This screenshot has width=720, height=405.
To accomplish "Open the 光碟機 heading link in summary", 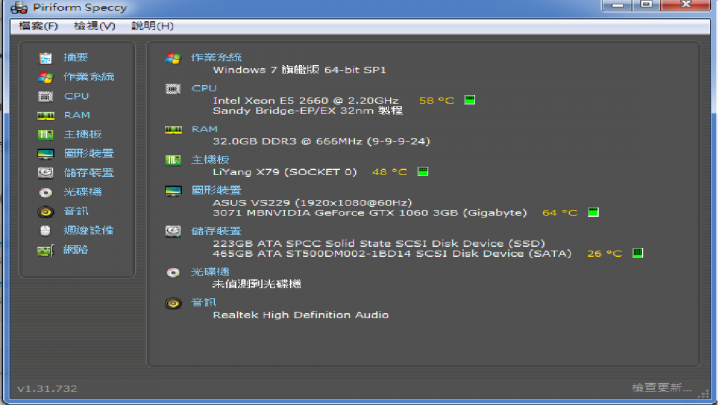I will point(210,272).
